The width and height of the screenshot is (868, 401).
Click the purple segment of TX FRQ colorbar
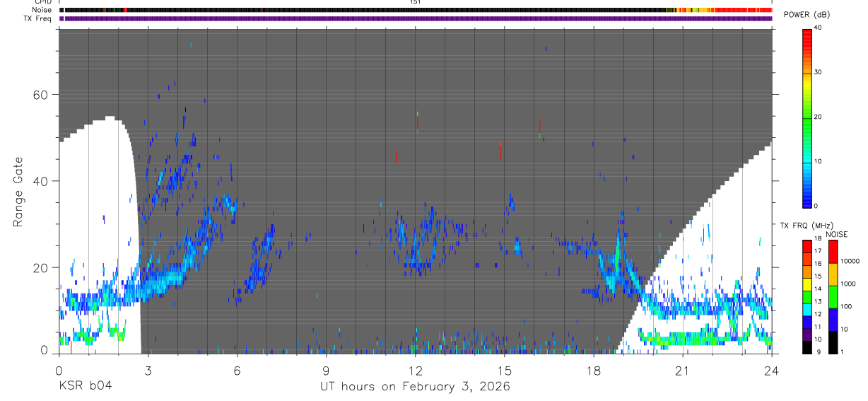(807, 334)
